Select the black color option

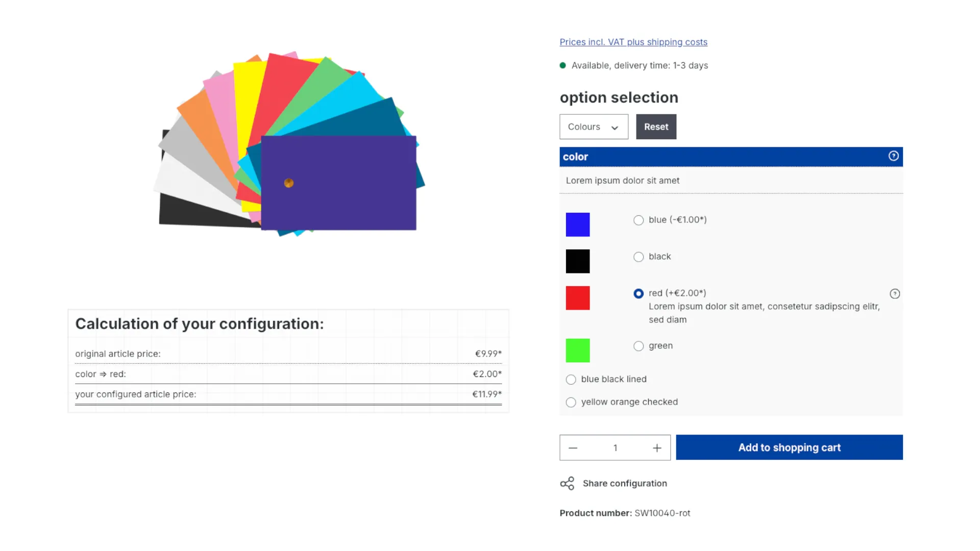[638, 257]
